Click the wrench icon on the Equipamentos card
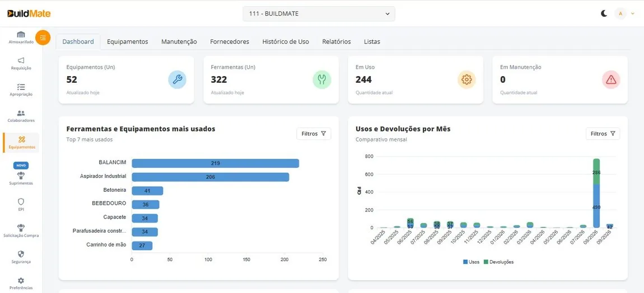The image size is (644, 293). click(177, 79)
